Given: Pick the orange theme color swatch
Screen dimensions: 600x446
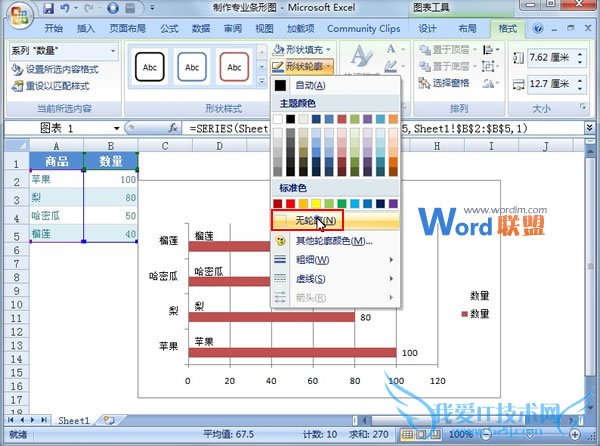Looking at the screenshot, I should coord(393,119).
